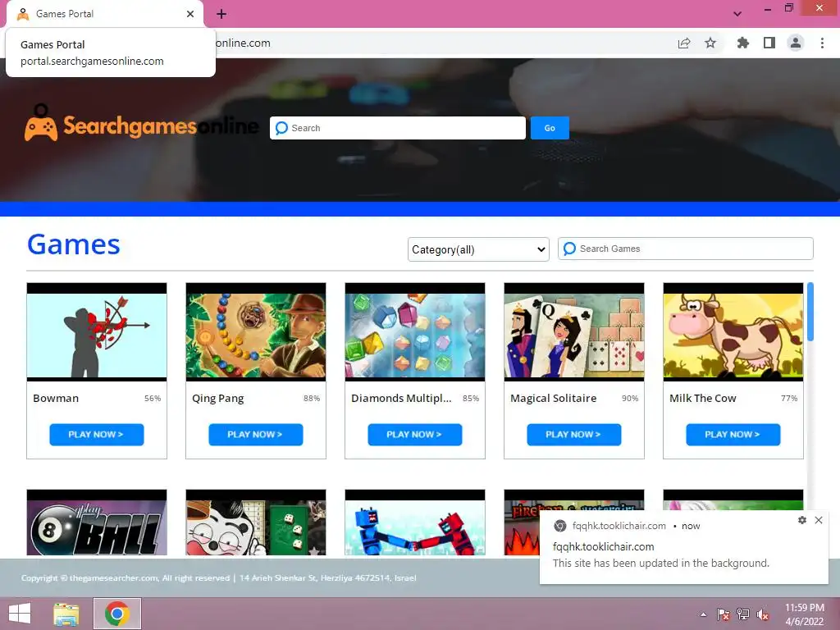Click Play Now under Qing Pang

pyautogui.click(x=256, y=435)
